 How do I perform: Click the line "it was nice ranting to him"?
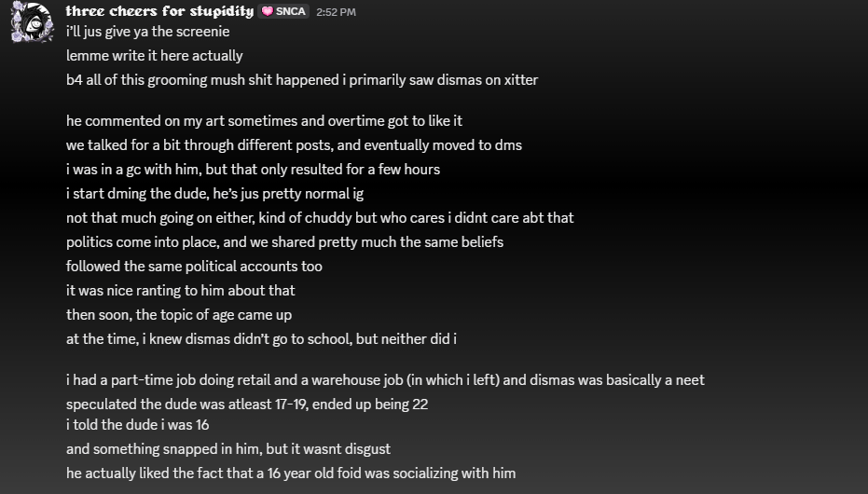click(180, 291)
